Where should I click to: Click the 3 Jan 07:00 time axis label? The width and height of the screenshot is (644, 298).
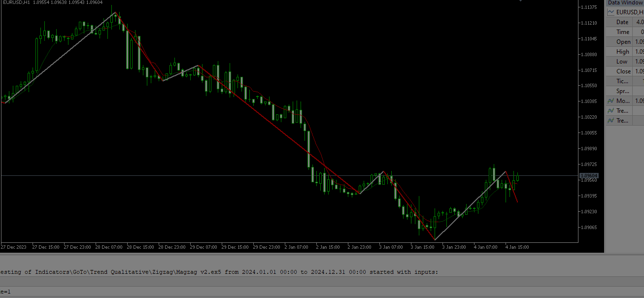tap(391, 247)
